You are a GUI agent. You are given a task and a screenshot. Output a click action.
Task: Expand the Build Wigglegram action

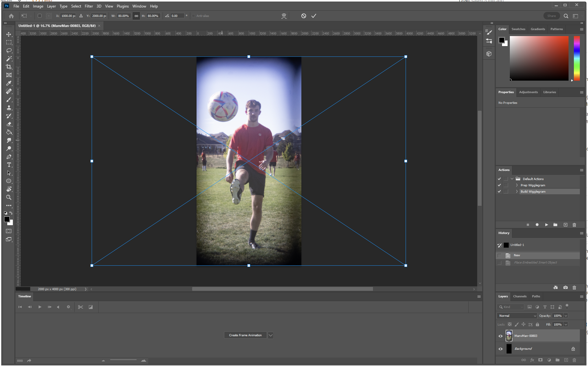click(517, 191)
